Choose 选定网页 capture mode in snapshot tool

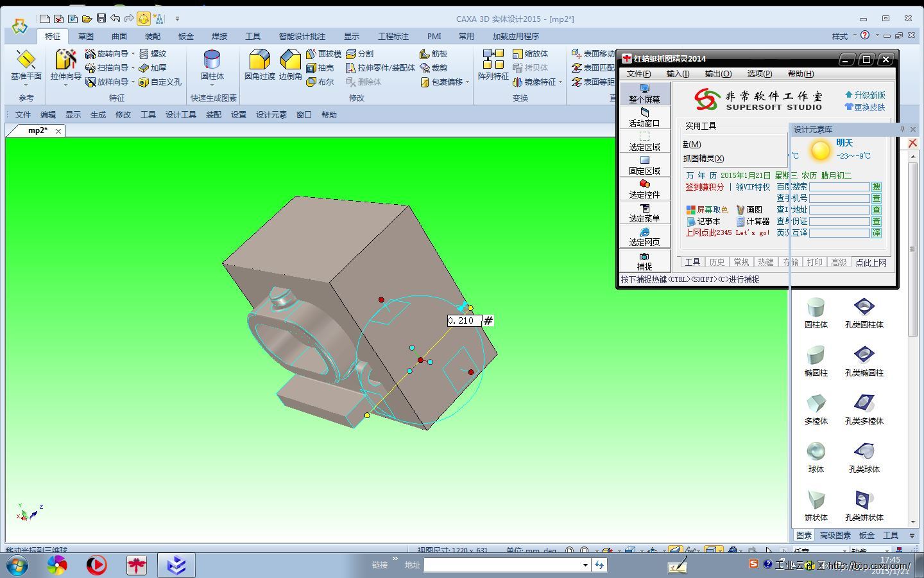[644, 236]
